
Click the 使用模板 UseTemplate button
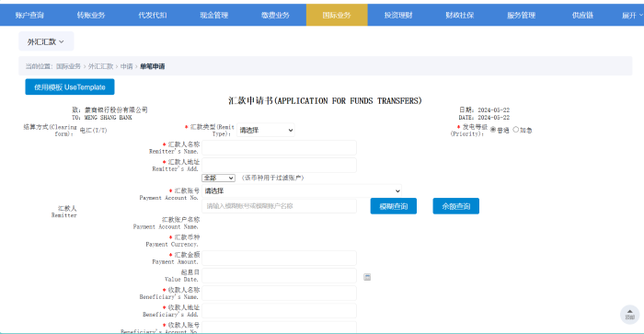click(70, 87)
